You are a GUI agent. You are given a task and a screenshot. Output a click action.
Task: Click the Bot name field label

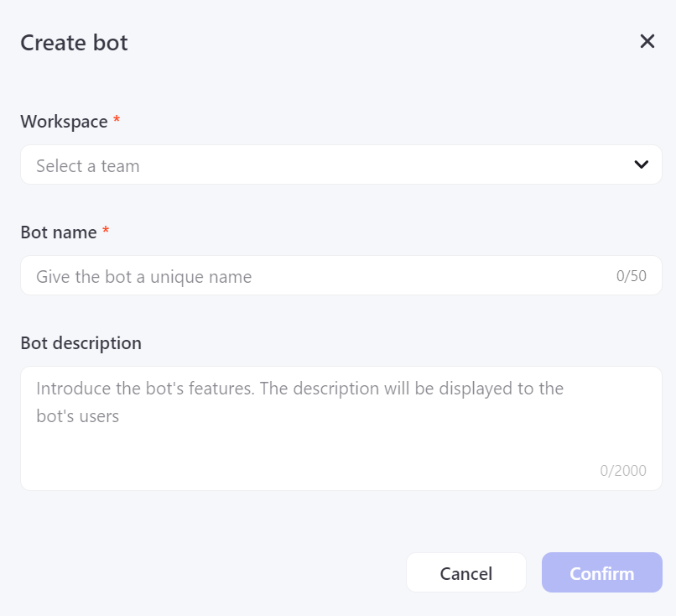point(59,232)
